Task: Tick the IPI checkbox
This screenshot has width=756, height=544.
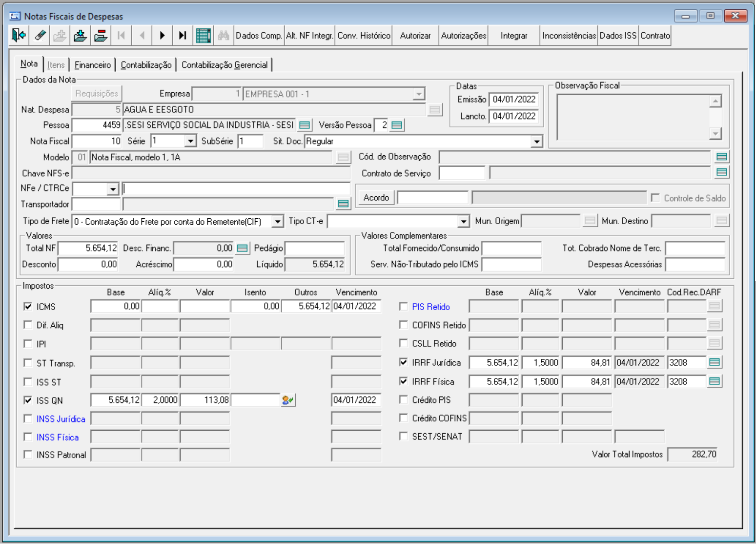Action: [28, 344]
